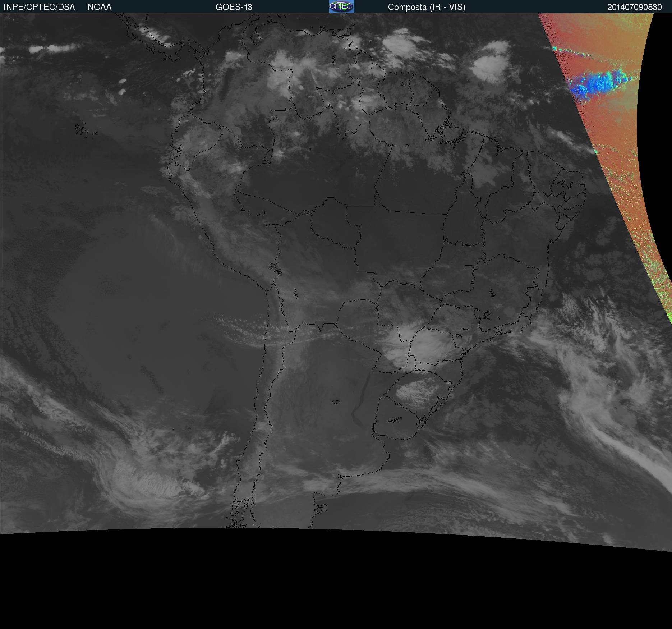The height and width of the screenshot is (629, 672).
Task: Click the CPTEC logo in header
Action: (341, 6)
